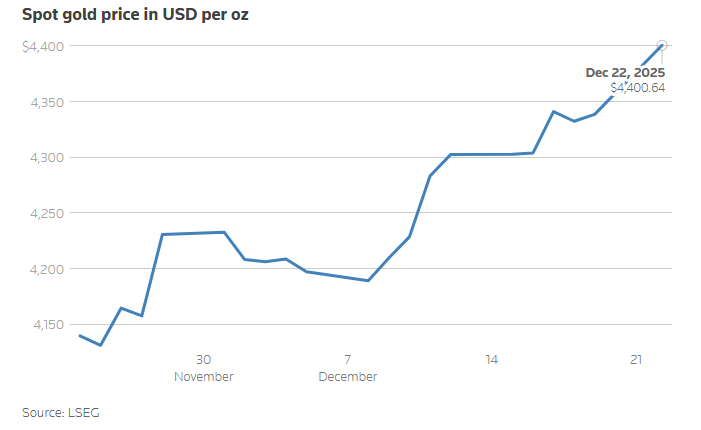This screenshot has width=701, height=430.
Task: Select the $4,400 y-axis label
Action: [x=43, y=46]
